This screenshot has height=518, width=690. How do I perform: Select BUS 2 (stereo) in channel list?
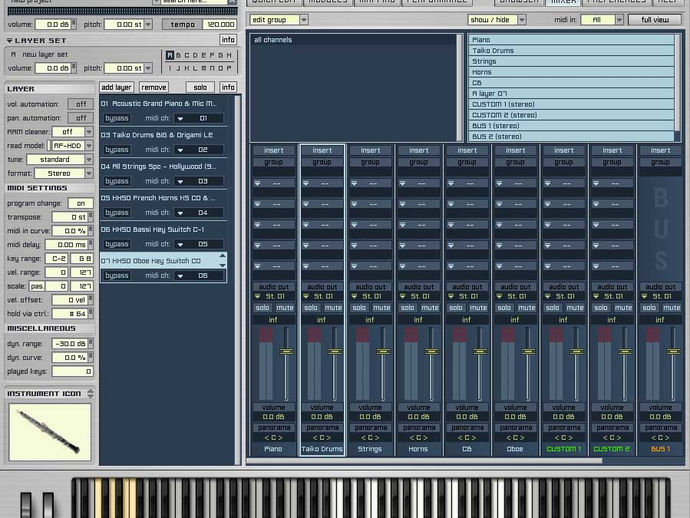[x=571, y=136]
